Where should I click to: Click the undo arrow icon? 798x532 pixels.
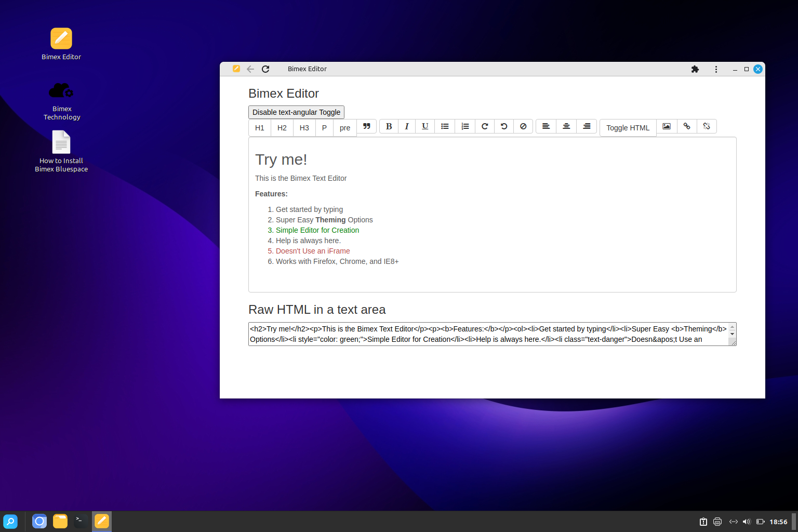click(504, 126)
